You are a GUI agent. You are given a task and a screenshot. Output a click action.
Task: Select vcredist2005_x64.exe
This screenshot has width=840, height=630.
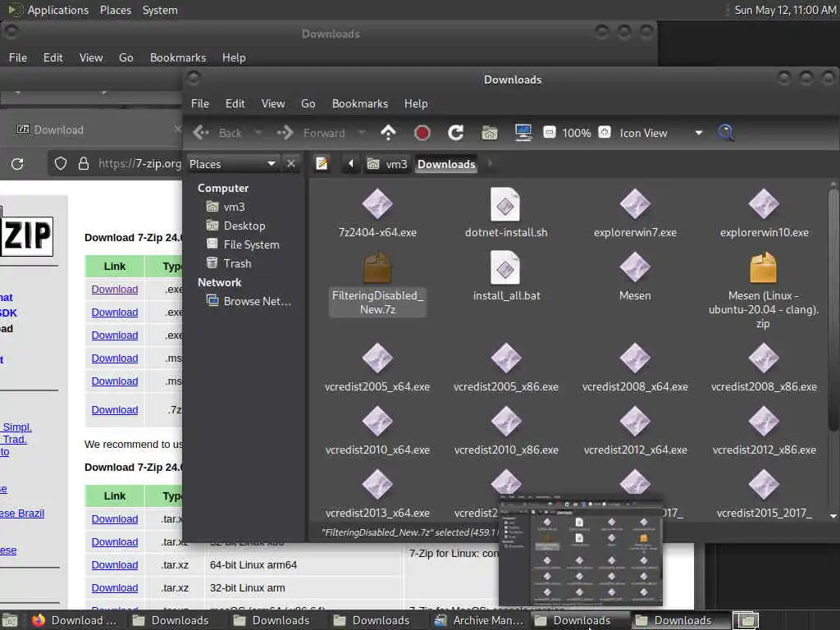click(x=377, y=367)
